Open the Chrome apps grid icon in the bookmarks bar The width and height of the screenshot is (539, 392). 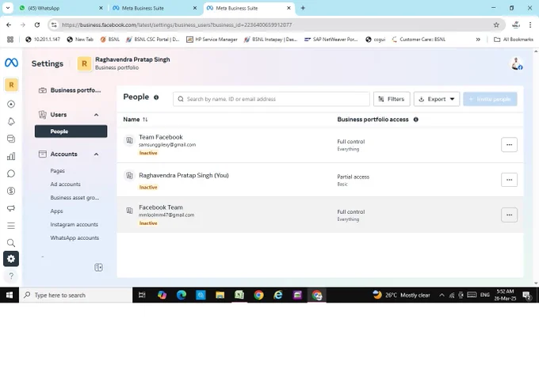(x=10, y=40)
